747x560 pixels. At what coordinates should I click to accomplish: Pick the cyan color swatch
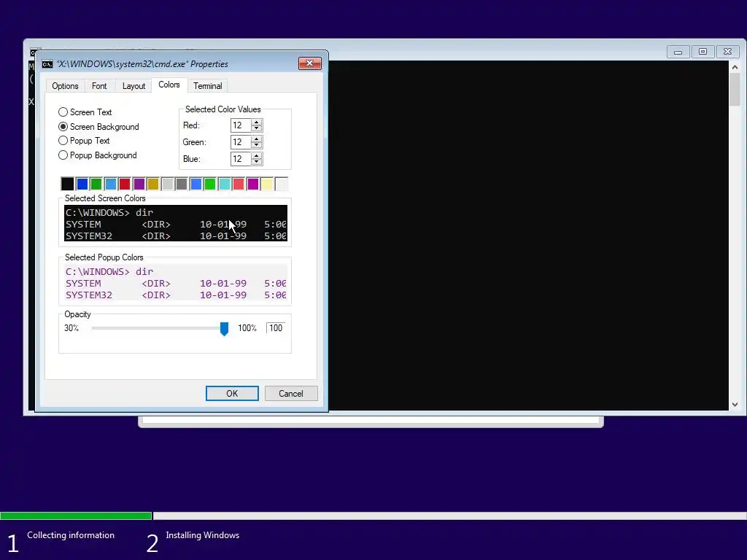pos(225,184)
